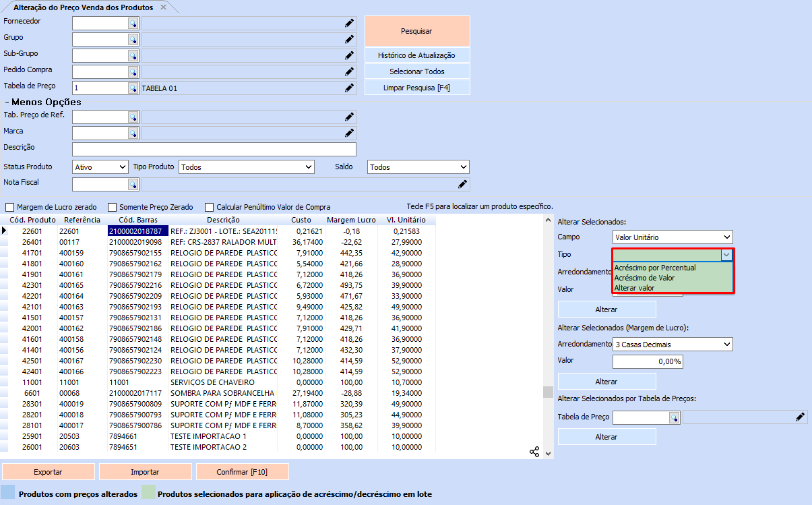Click the pencil edit icon for Grupo

point(349,39)
